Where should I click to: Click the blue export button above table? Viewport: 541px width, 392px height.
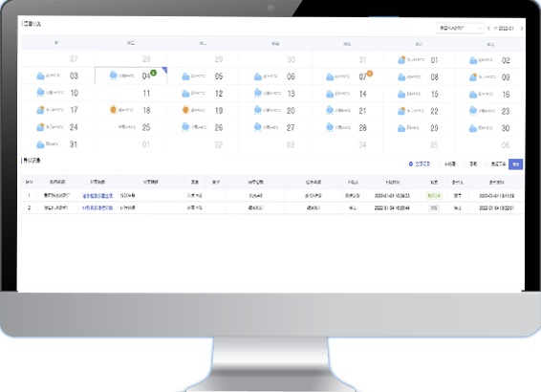[x=515, y=164]
